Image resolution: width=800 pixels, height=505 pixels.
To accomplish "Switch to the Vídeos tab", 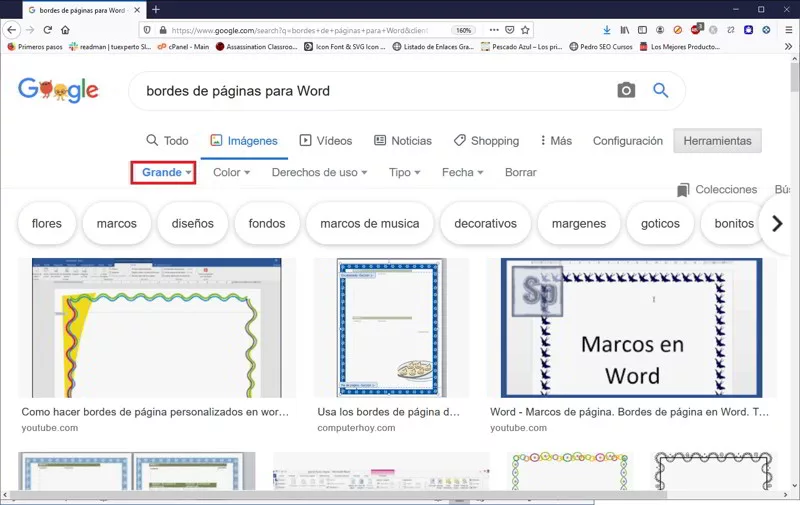I will coord(326,141).
